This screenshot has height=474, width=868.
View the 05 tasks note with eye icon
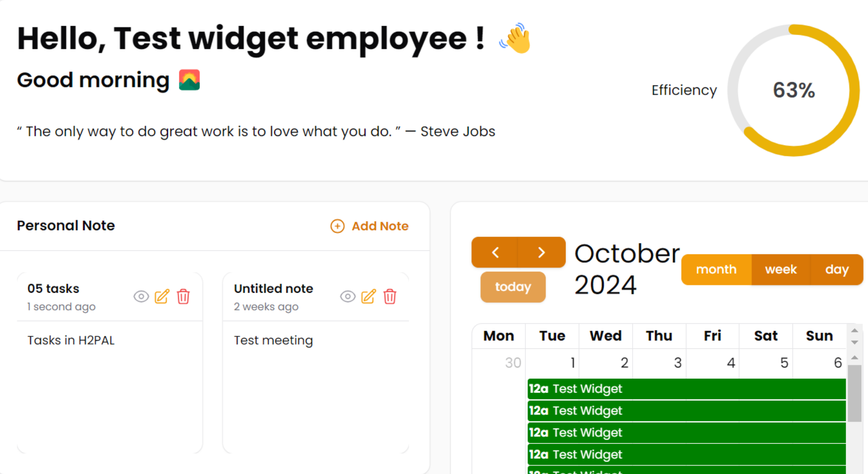pos(141,297)
